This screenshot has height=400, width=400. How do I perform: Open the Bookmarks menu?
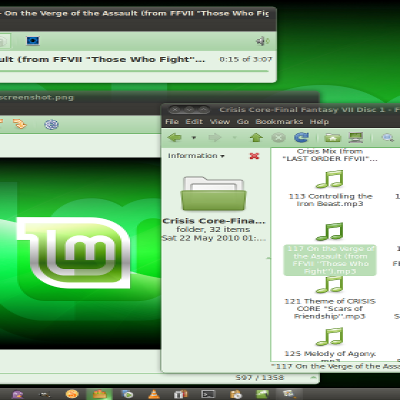pos(279,122)
